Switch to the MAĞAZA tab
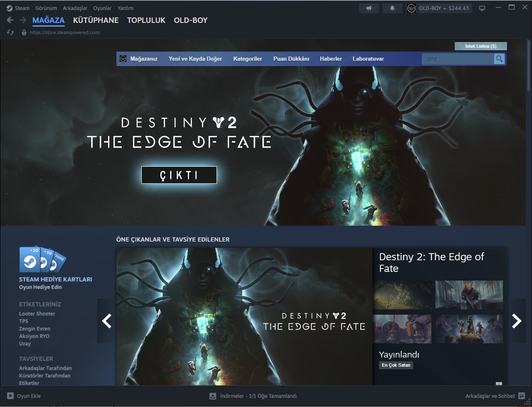 (49, 20)
